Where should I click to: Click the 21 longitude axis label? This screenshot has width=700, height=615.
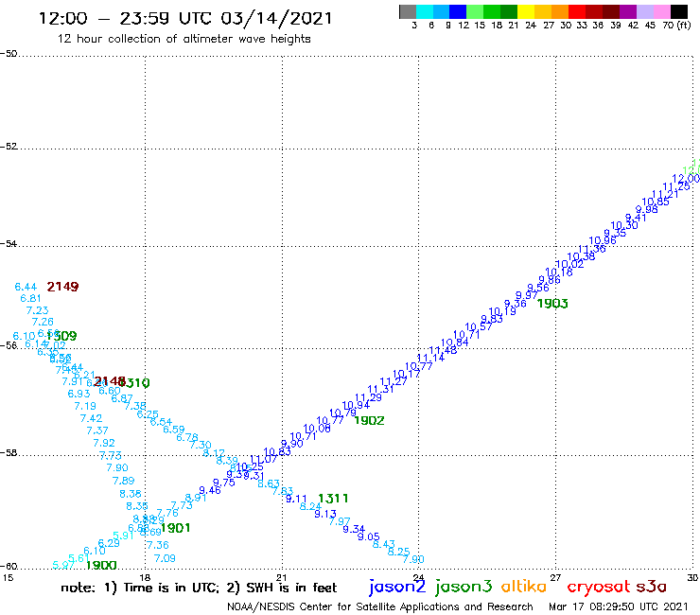281,578
